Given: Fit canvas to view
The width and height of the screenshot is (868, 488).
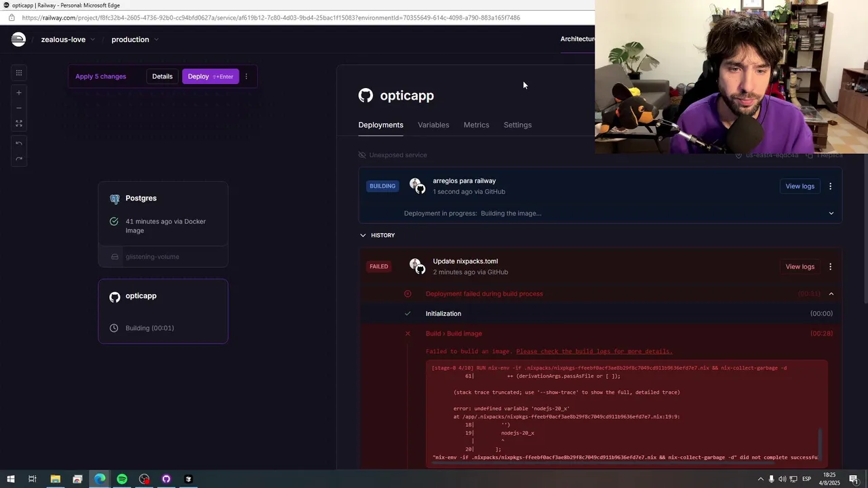Looking at the screenshot, I should [x=19, y=123].
